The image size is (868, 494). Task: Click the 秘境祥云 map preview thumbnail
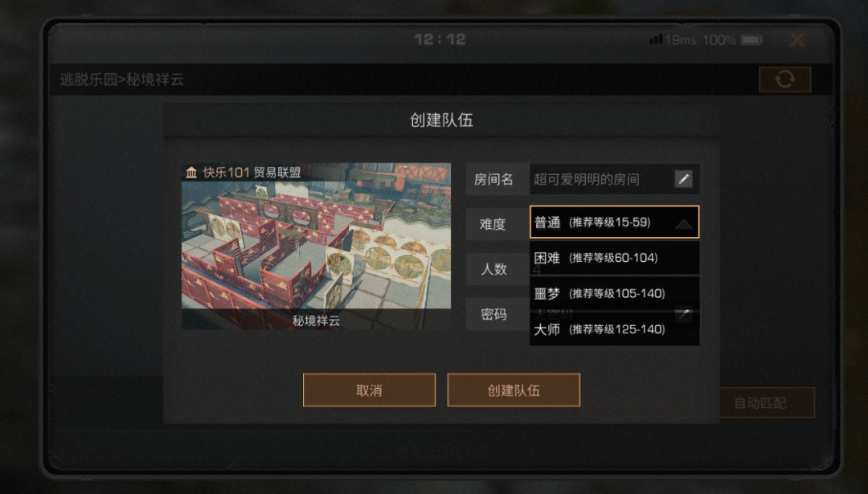pos(316,246)
